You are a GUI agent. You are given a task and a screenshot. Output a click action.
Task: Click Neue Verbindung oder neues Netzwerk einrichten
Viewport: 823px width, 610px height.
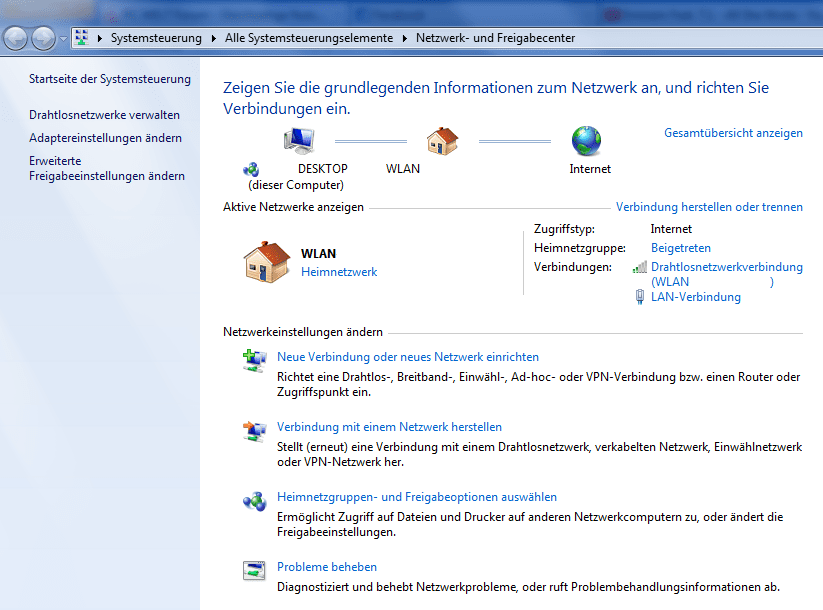pyautogui.click(x=408, y=357)
